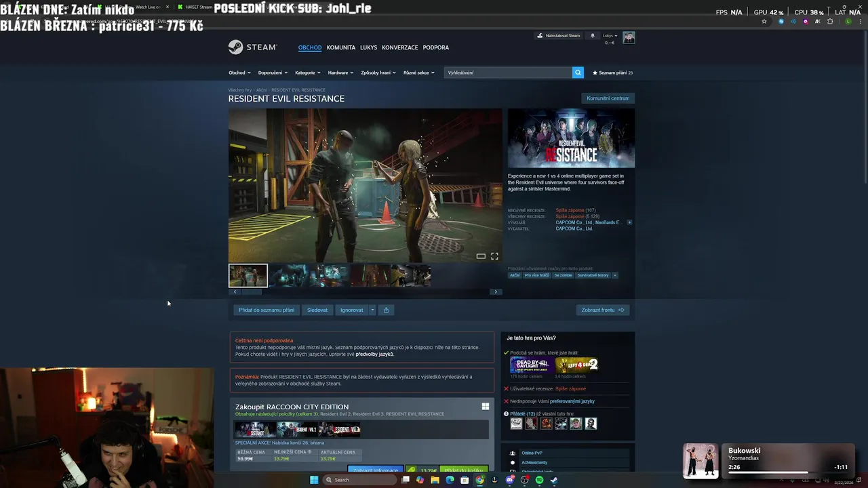
Task: Select the OBCHOD top menu item
Action: 310,47
